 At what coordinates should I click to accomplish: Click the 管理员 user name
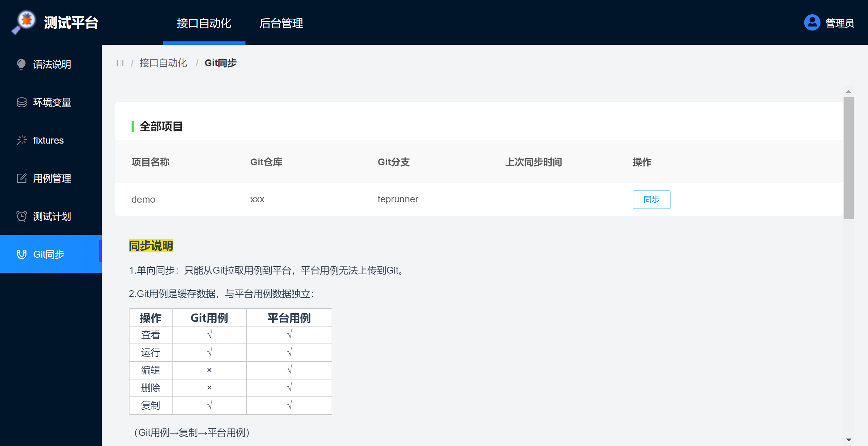tap(840, 23)
